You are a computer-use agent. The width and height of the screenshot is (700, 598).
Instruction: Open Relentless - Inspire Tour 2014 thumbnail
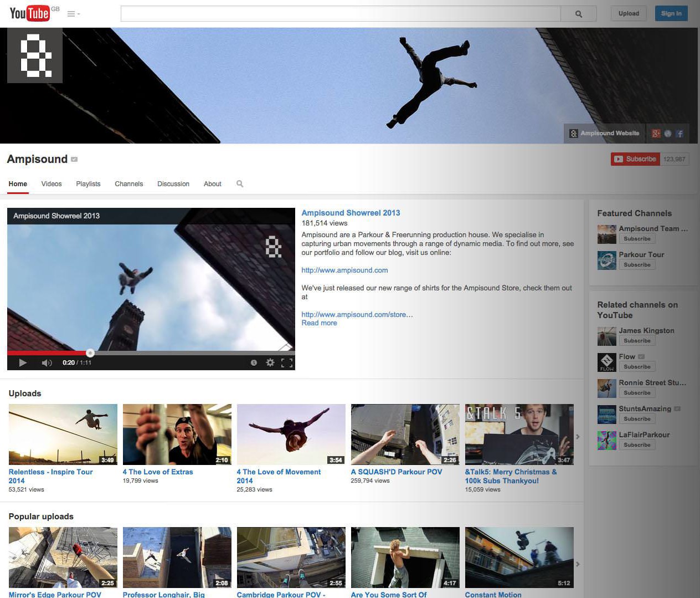coord(63,435)
